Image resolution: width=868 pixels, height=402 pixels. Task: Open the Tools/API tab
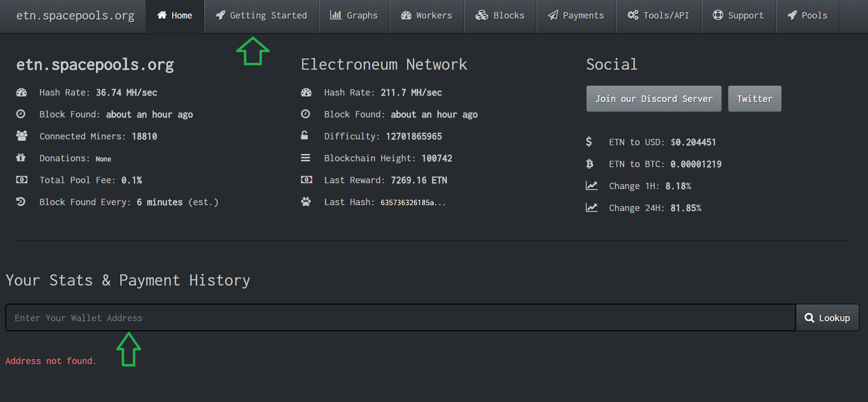658,16
